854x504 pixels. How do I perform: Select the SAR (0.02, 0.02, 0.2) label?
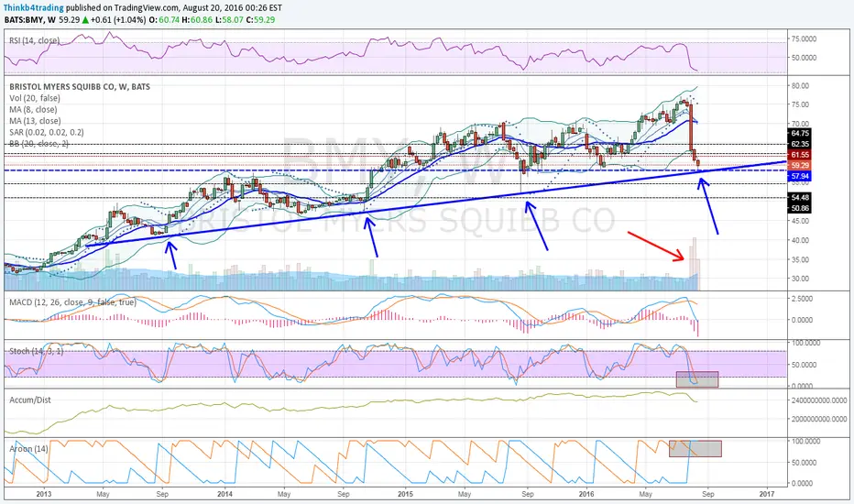[x=47, y=132]
